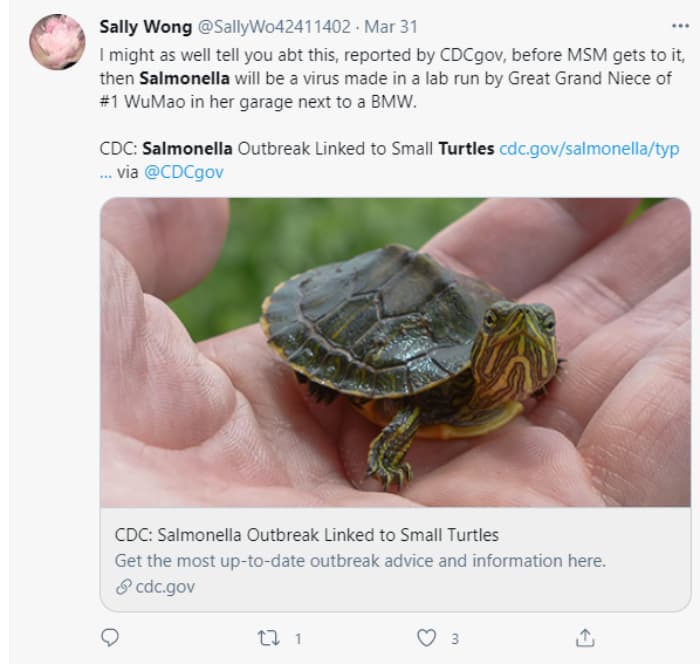Like the tweet with the heart icon
The image size is (700, 664).
point(427,637)
